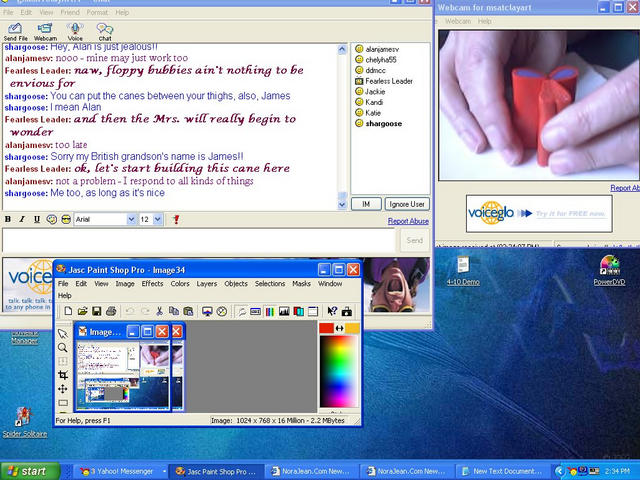
Task: Click the IM button
Action: tap(366, 204)
